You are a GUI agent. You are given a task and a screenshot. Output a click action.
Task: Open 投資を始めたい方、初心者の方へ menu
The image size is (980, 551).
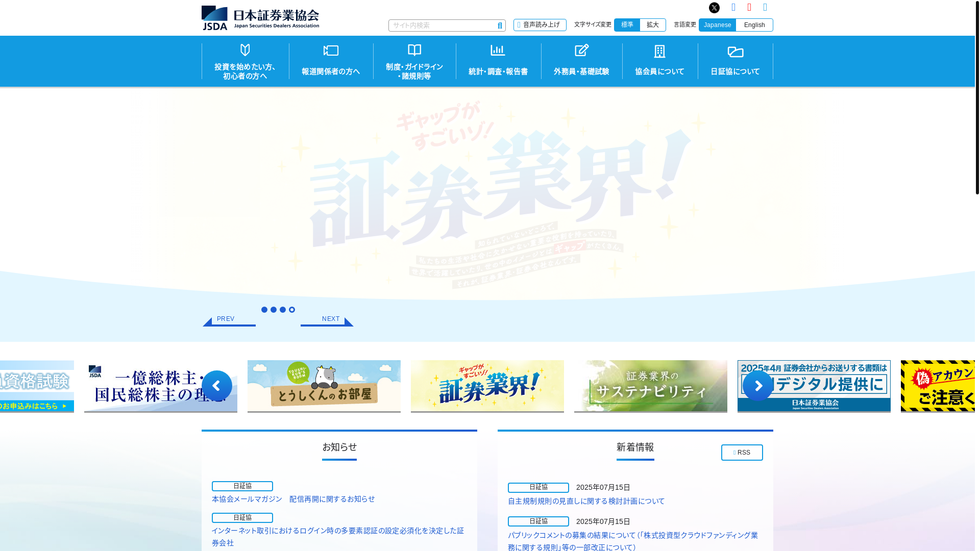(245, 61)
